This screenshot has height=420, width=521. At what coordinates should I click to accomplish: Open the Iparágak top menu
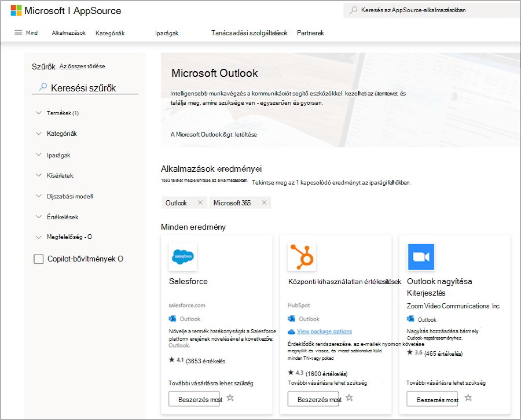(x=167, y=33)
